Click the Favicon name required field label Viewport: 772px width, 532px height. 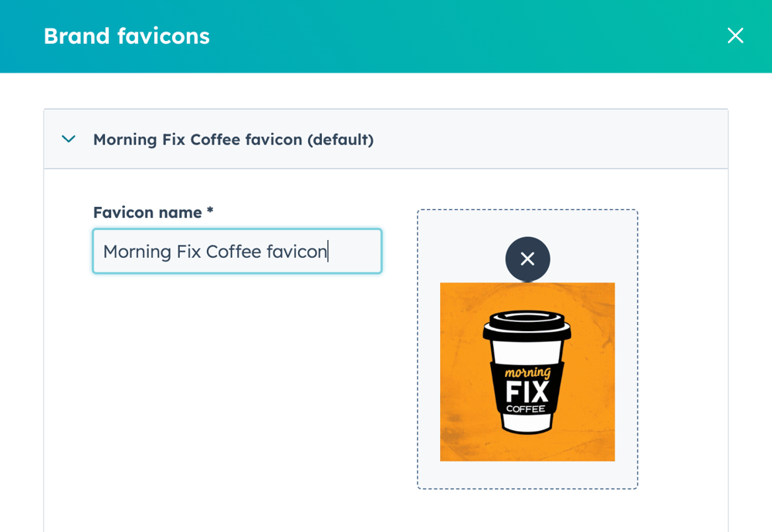click(152, 212)
